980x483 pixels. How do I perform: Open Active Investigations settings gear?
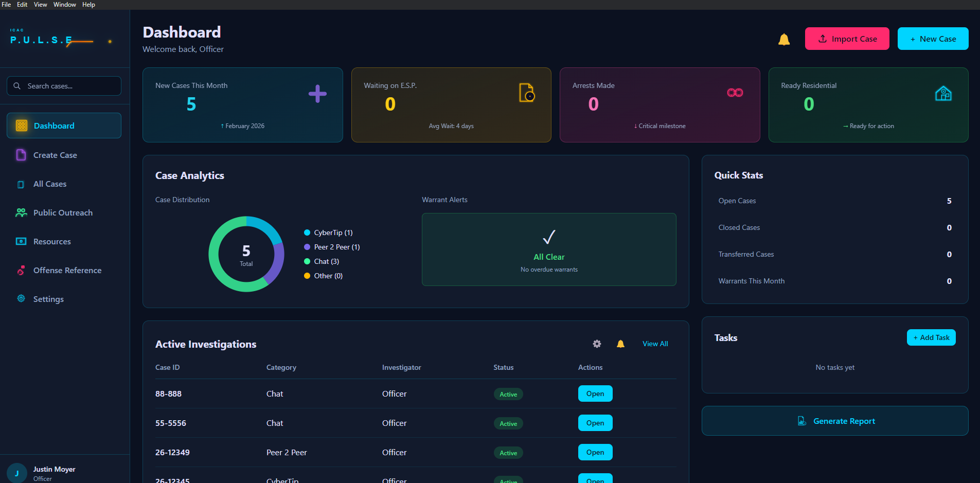pos(597,344)
